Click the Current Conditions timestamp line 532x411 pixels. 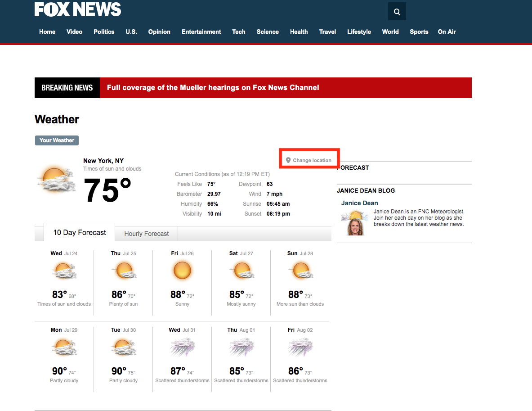pyautogui.click(x=222, y=174)
